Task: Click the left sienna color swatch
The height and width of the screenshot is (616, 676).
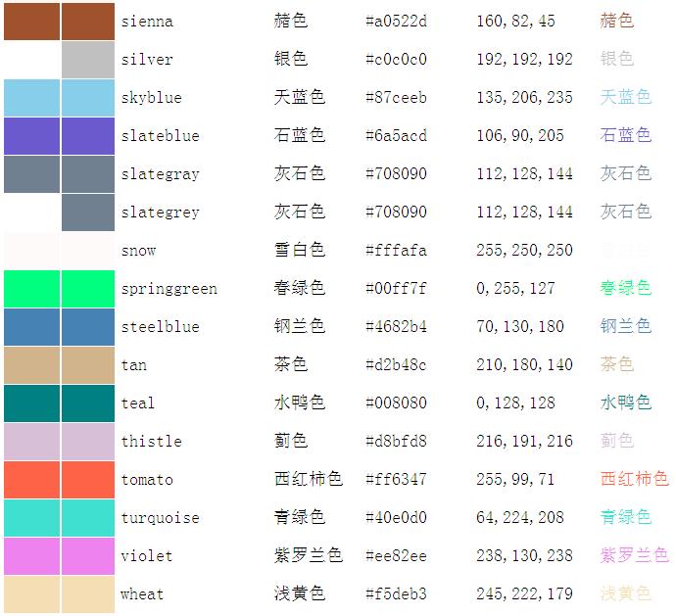Action: coord(32,22)
